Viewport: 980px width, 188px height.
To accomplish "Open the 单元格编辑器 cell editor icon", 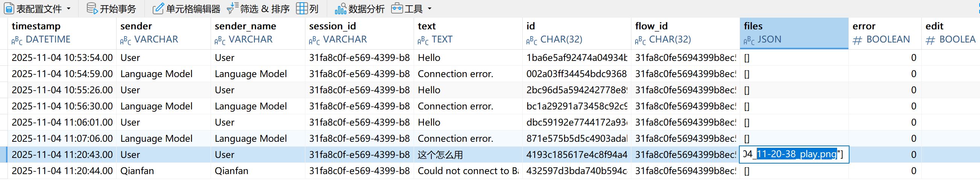I will [158, 8].
